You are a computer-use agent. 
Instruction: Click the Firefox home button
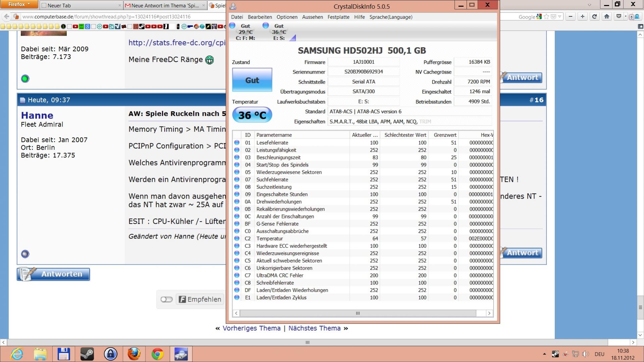click(x=607, y=16)
